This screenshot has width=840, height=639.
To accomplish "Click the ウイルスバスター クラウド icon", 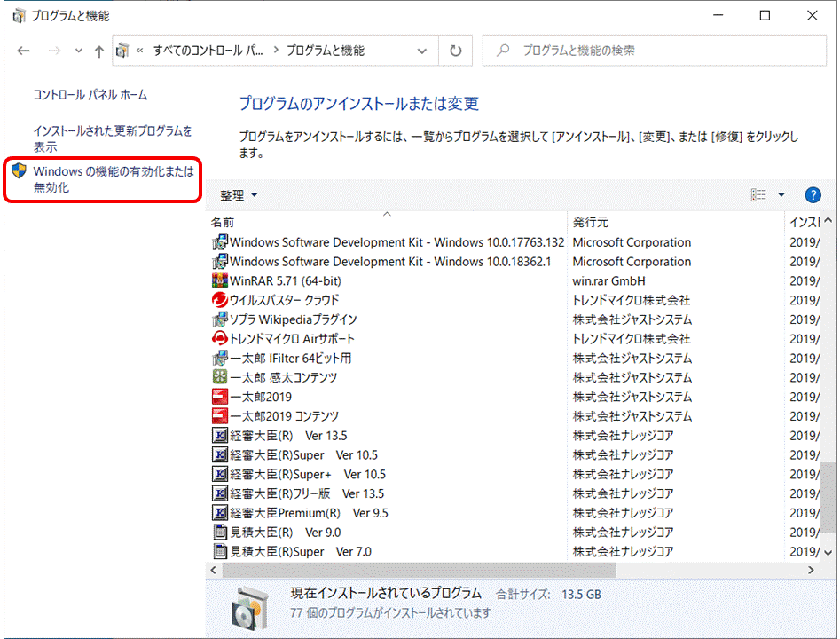I will [220, 300].
